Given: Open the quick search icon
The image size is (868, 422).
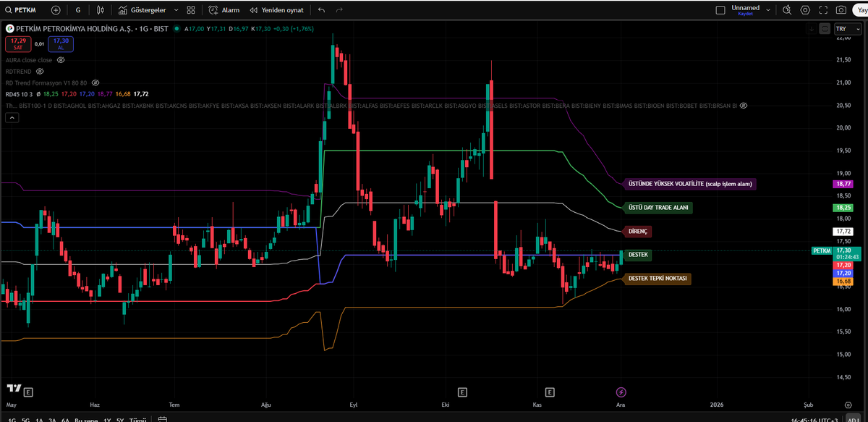Looking at the screenshot, I should point(788,10).
